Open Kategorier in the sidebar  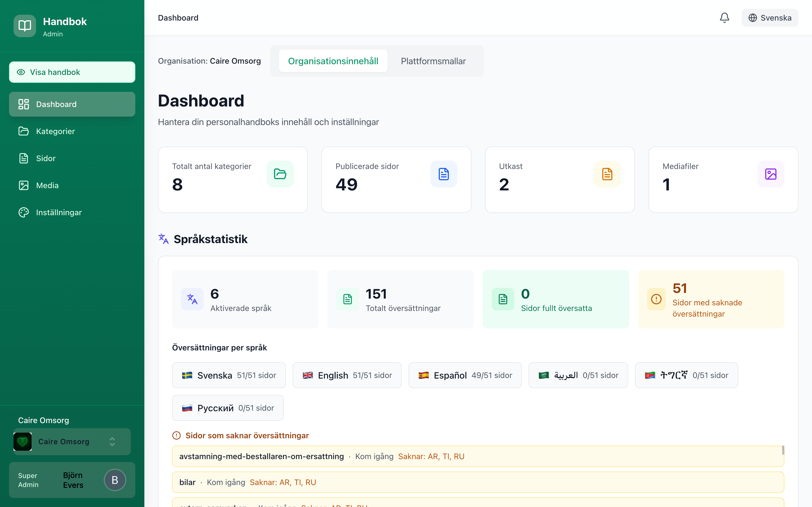click(55, 131)
